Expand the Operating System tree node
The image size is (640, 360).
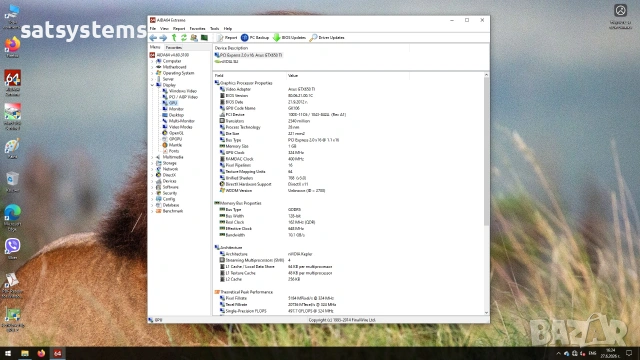[x=153, y=73]
